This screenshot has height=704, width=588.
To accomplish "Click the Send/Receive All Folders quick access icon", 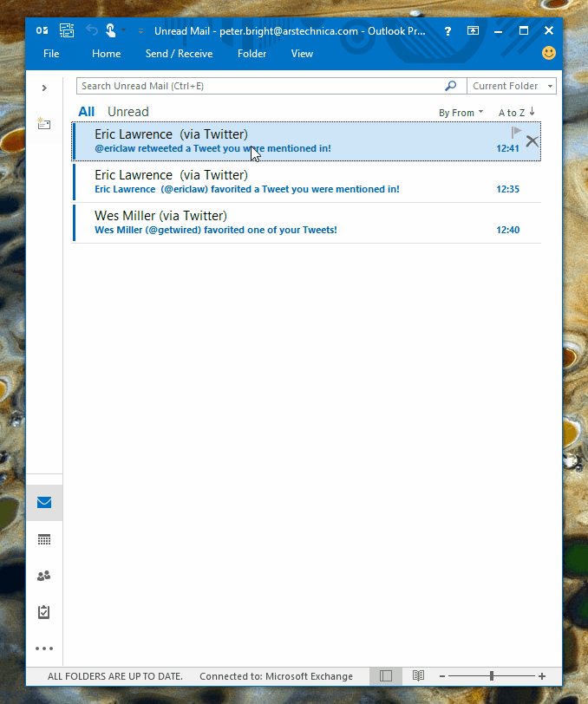I will pyautogui.click(x=67, y=30).
